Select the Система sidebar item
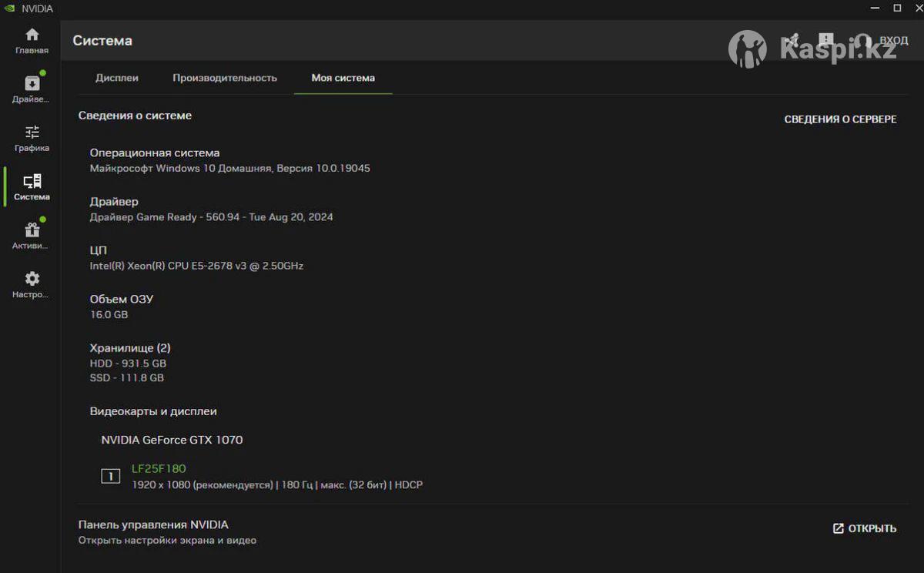 tap(32, 187)
